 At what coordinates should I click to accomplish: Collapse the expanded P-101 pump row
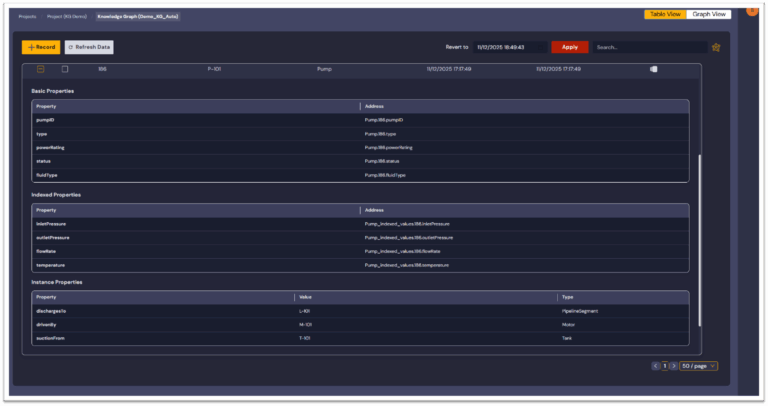point(41,69)
